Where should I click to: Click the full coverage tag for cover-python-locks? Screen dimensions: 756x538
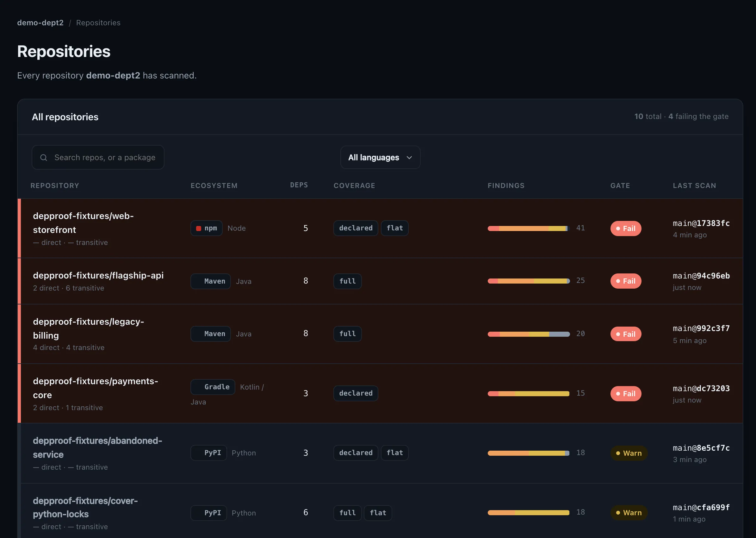tap(347, 513)
